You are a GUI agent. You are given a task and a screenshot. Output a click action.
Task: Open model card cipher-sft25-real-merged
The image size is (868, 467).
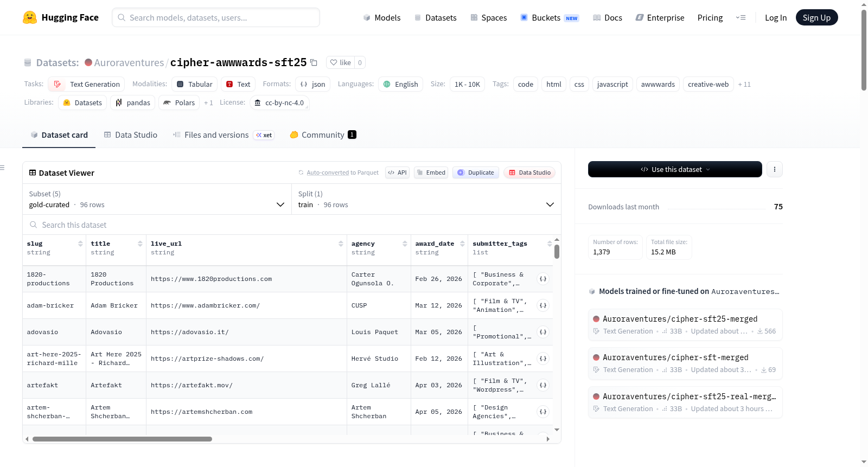685,402
